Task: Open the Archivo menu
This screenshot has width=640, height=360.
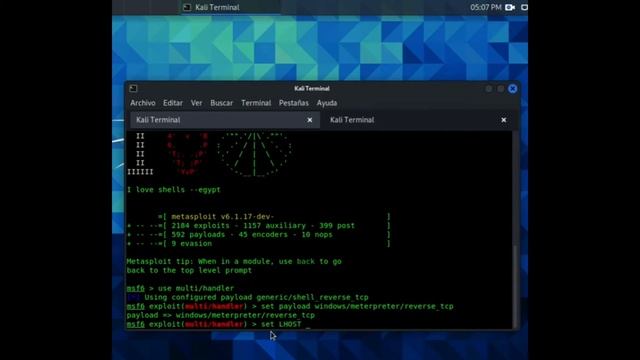Action: pos(142,103)
